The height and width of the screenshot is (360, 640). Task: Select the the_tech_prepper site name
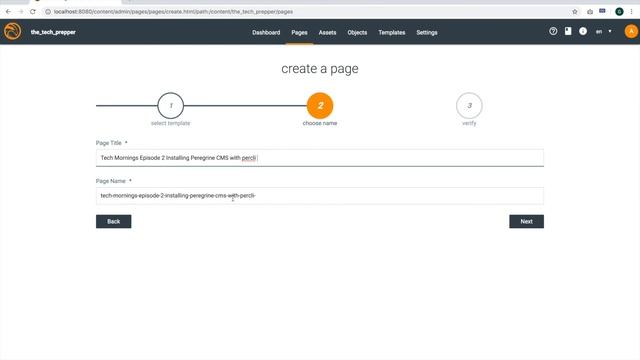[x=53, y=32]
